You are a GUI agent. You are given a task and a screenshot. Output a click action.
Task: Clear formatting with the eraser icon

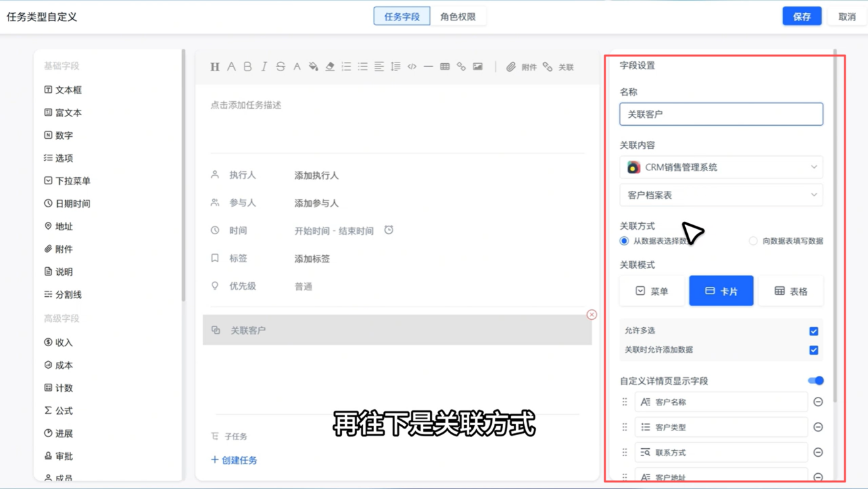tap(330, 66)
